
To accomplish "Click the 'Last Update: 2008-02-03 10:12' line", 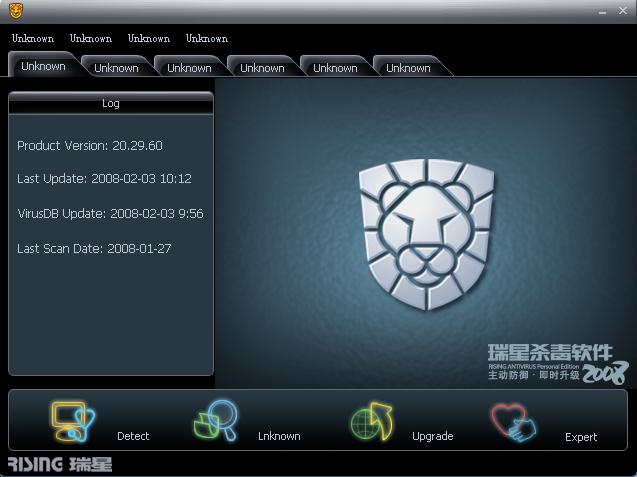I will (104, 178).
